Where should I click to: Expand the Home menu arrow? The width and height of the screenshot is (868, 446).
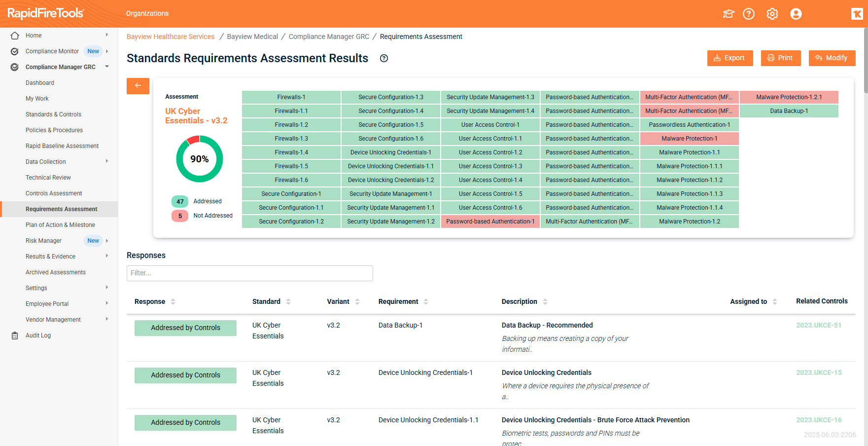coord(107,35)
